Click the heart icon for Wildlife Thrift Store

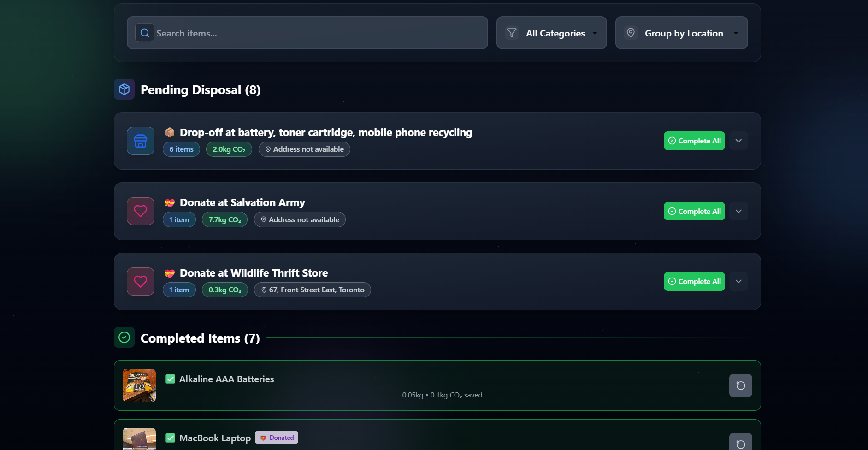140,281
